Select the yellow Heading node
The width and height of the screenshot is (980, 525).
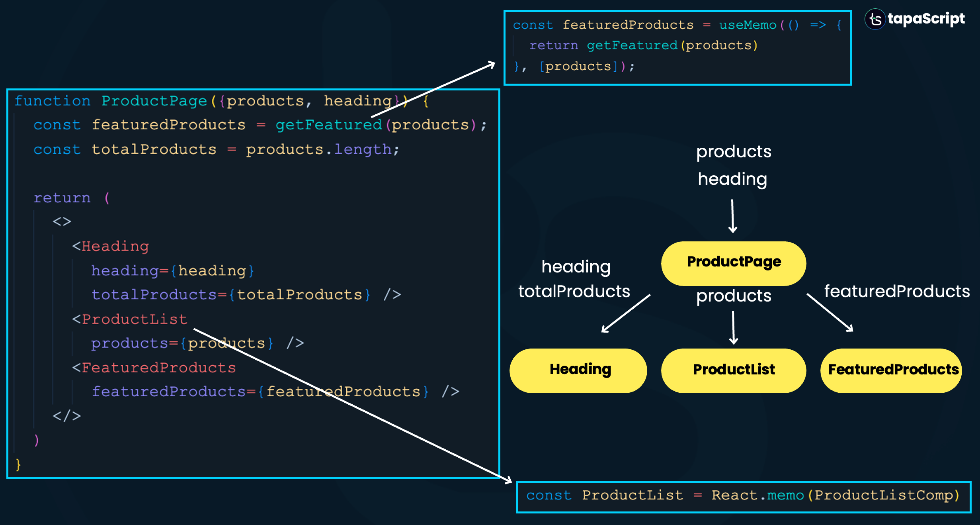point(579,370)
